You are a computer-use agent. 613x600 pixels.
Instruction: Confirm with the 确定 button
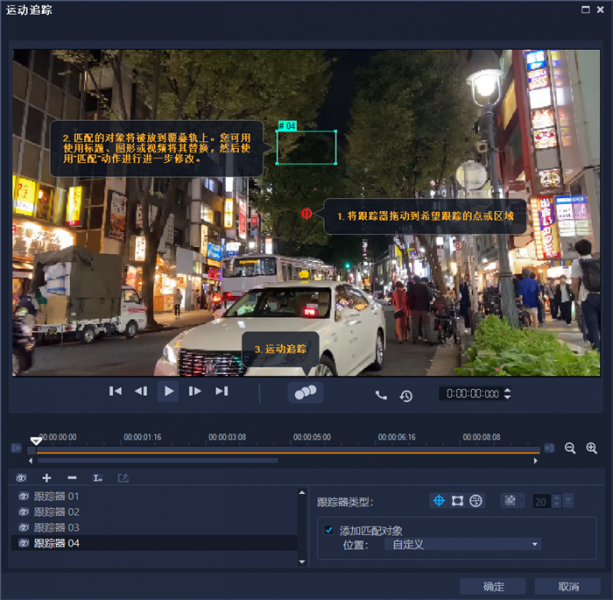(493, 586)
